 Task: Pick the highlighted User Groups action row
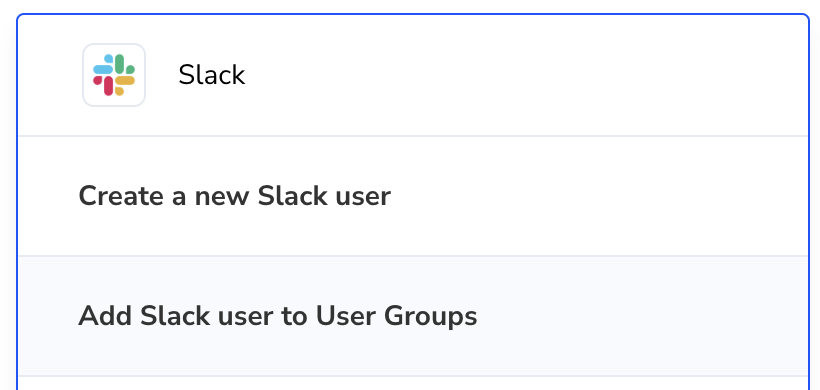coord(413,316)
